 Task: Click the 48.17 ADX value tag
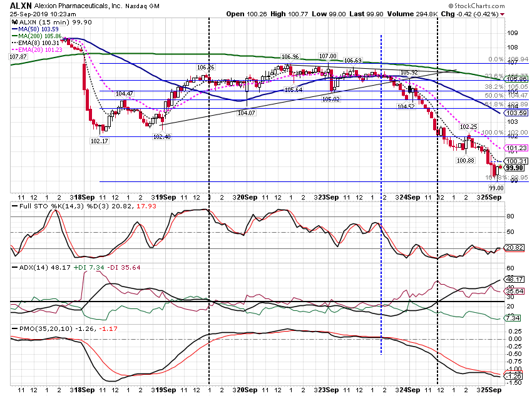tap(515, 280)
